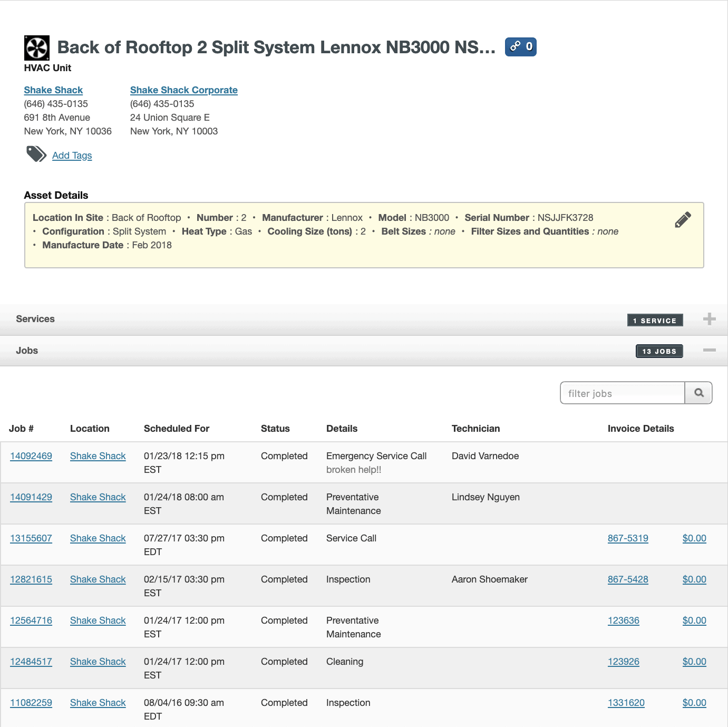Expand Services with the plus icon
This screenshot has height=727, width=728.
coord(710,319)
